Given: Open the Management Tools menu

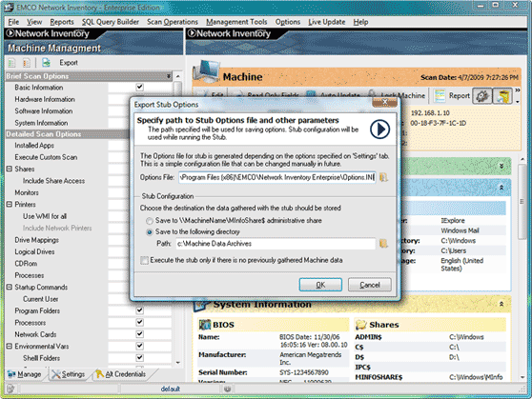Looking at the screenshot, I should (x=236, y=22).
